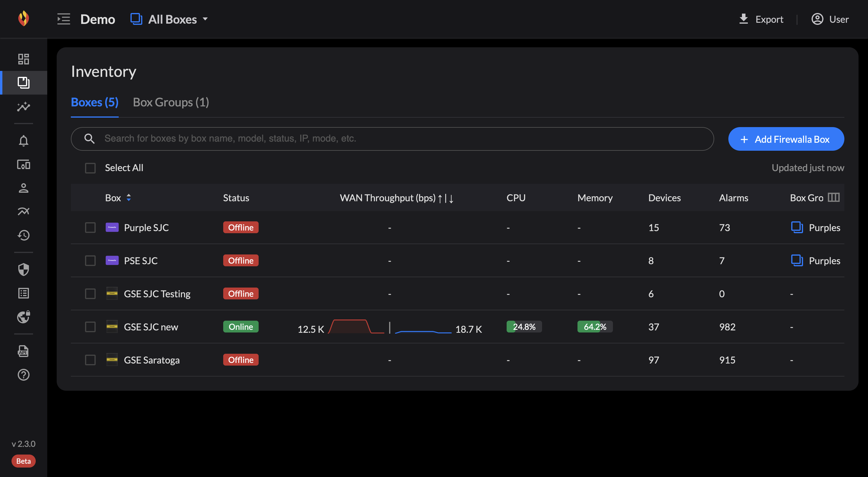
Task: Open the column chooser icon
Action: (834, 197)
